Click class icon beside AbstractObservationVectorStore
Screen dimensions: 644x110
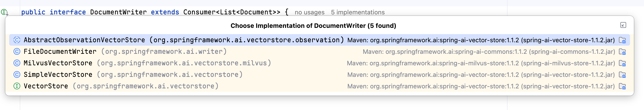(17, 40)
